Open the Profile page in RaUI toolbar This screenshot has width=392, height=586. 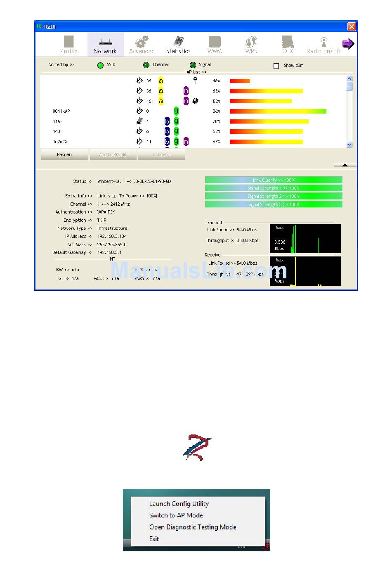click(x=69, y=45)
